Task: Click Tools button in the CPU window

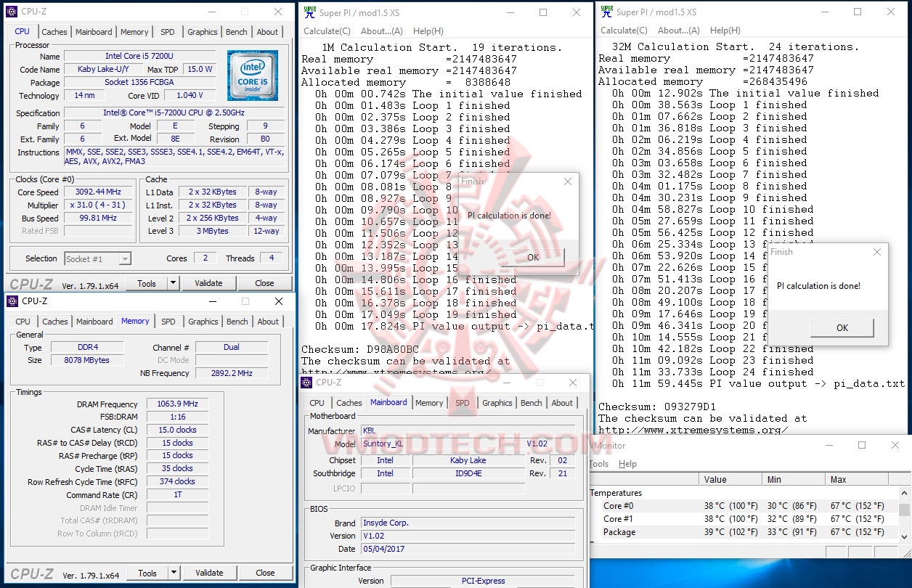Action: [147, 283]
